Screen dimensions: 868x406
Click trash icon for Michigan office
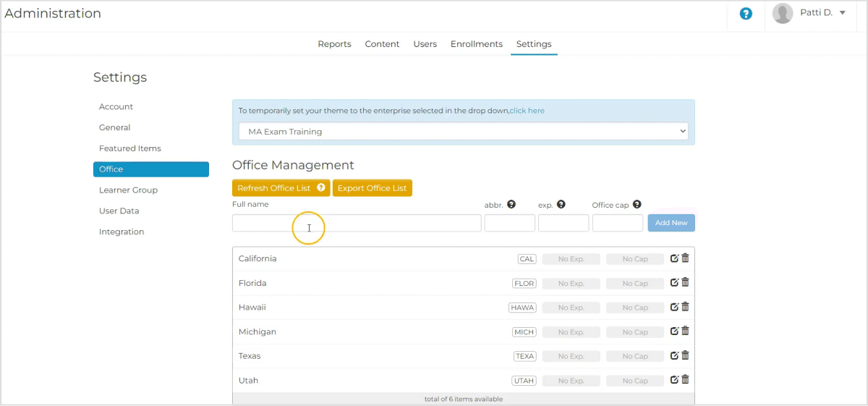coord(686,331)
